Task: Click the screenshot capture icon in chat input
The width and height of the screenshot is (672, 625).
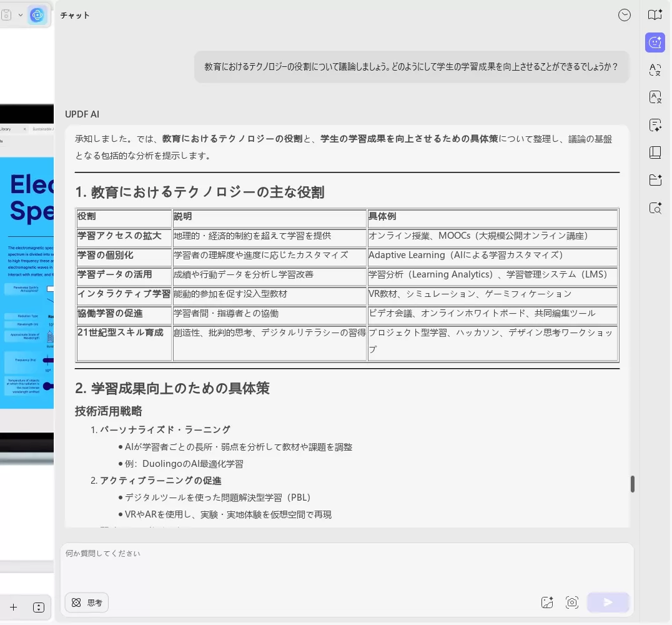Action: pos(572,602)
